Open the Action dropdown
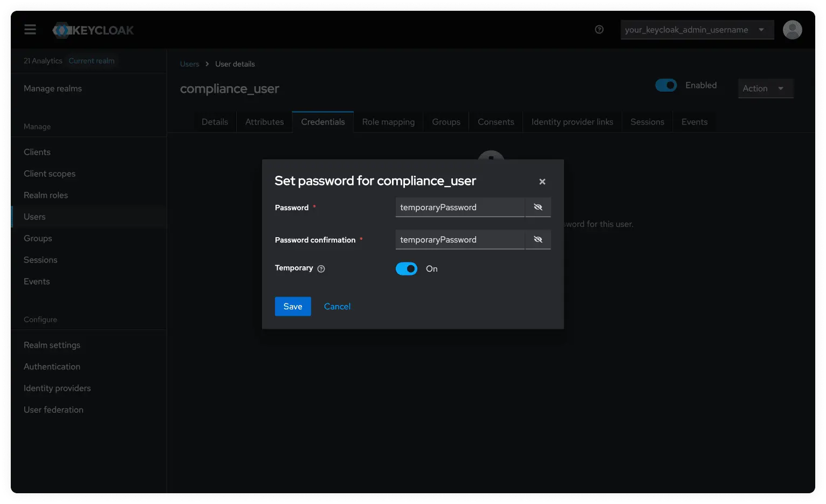The image size is (826, 504). click(765, 88)
